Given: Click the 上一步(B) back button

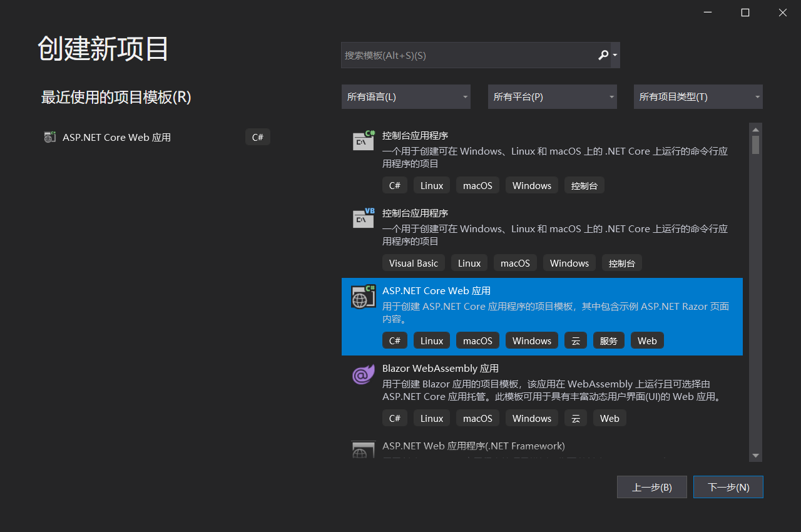Looking at the screenshot, I should (x=652, y=487).
